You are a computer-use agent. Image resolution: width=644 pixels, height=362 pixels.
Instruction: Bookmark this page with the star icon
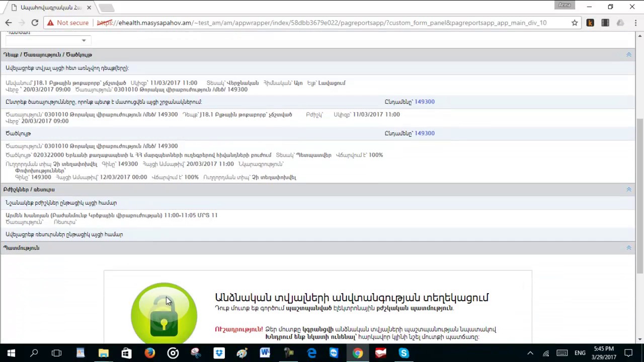575,23
